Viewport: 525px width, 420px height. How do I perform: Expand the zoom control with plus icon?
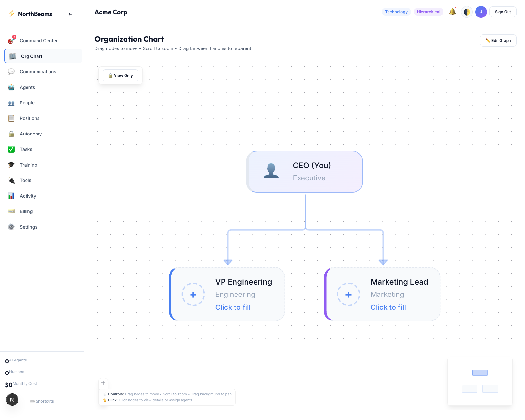(103, 383)
